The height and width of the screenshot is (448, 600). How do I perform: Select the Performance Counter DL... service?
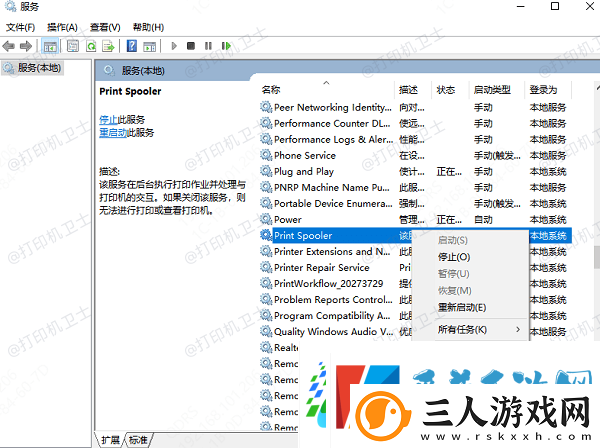point(416,124)
